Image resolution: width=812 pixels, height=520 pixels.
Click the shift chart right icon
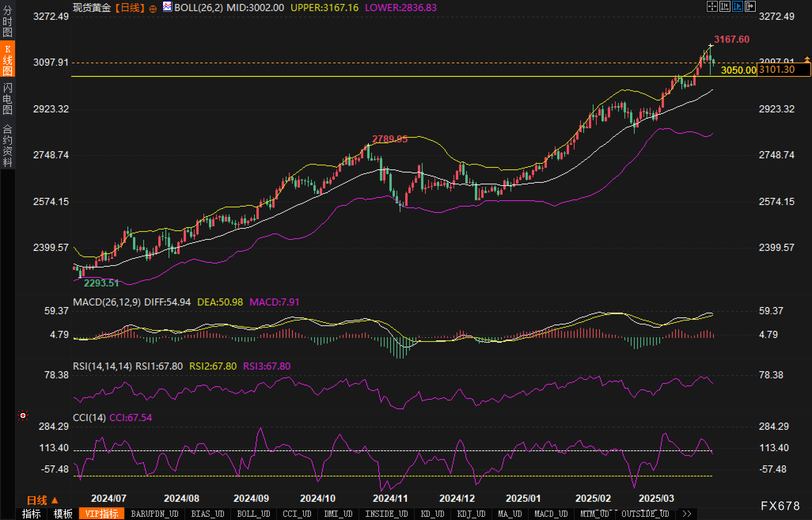750,6
